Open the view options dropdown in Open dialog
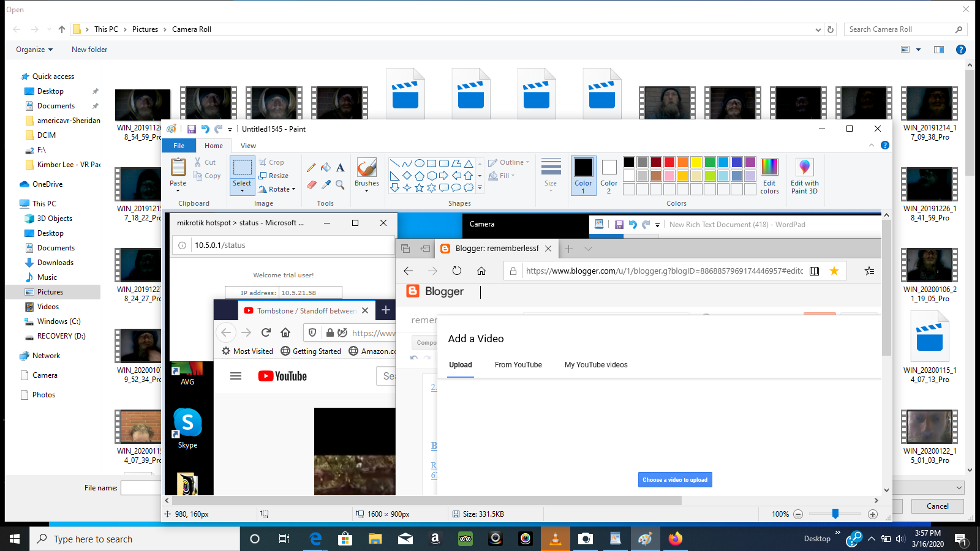The height and width of the screenshot is (551, 980). pyautogui.click(x=918, y=50)
